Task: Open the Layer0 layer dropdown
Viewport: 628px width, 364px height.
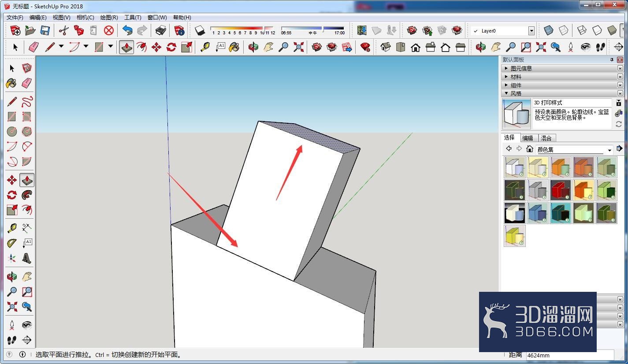Action: [x=531, y=31]
